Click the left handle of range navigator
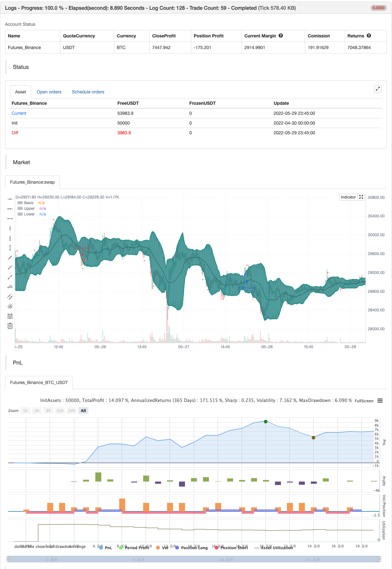This screenshot has height=569, width=392. (x=8, y=559)
